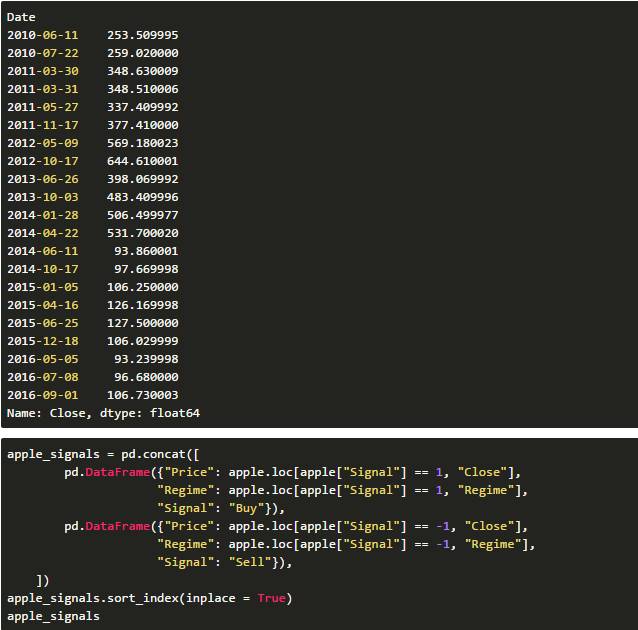Select value 106.730003
The image size is (638, 630).
[142, 395]
